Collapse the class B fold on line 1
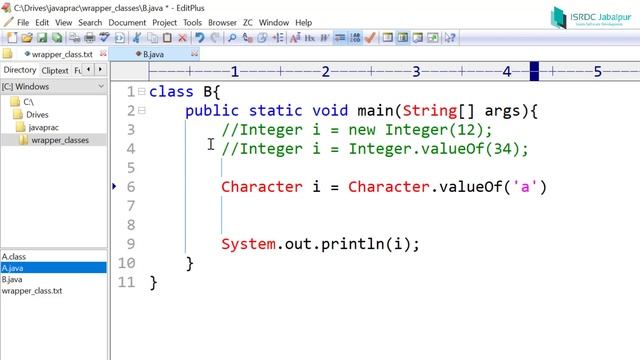640x360 pixels. [x=141, y=91]
